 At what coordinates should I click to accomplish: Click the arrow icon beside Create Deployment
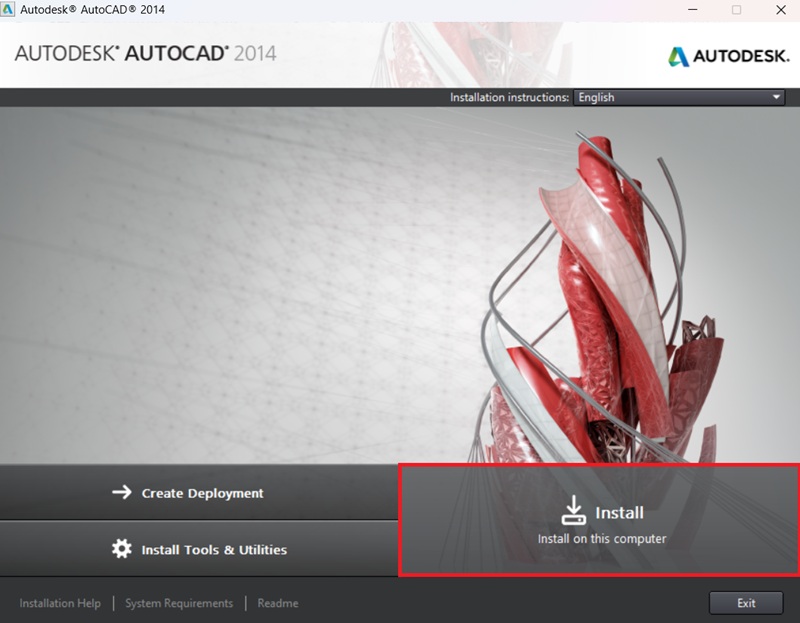tap(120, 493)
